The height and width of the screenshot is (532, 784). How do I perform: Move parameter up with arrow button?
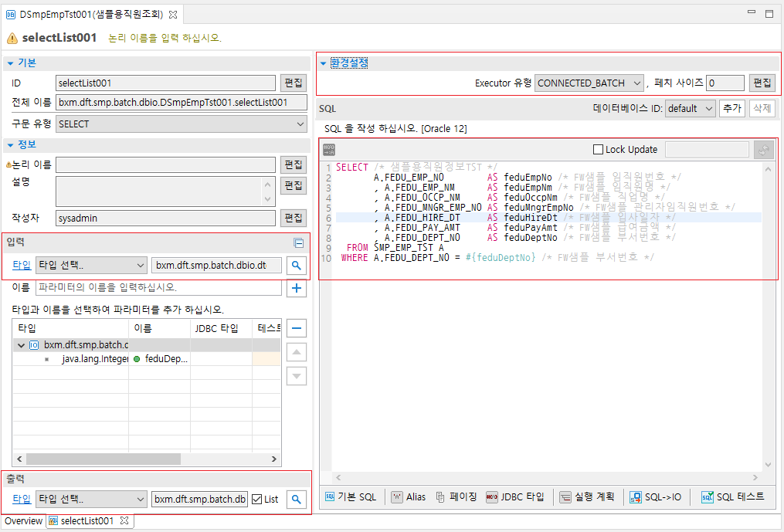point(296,352)
